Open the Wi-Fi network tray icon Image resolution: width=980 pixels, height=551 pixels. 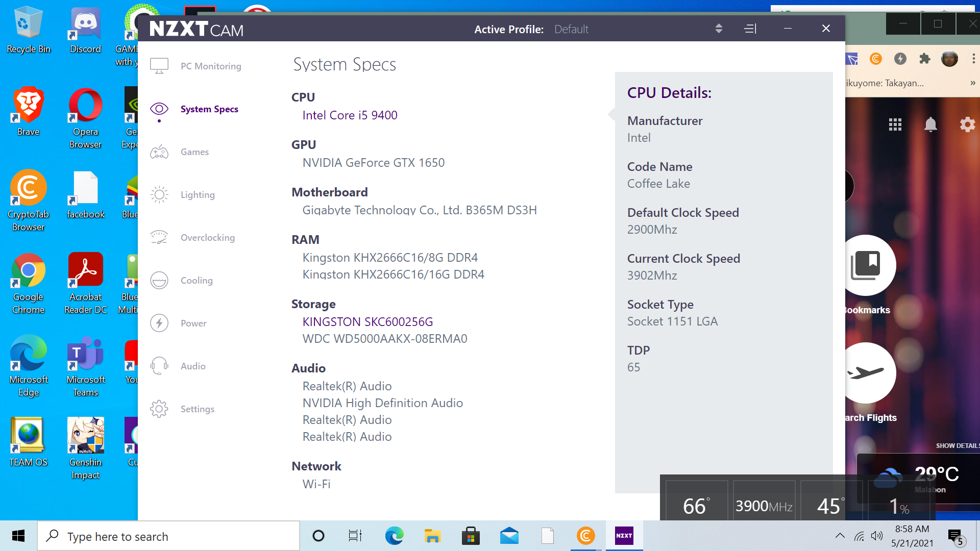coord(860,536)
